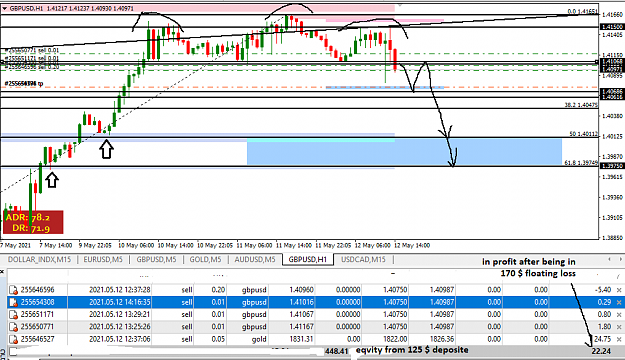The width and height of the screenshot is (625, 360).
Task: Click the 0.0 1.41651 Fibonacci level label
Action: (x=583, y=12)
